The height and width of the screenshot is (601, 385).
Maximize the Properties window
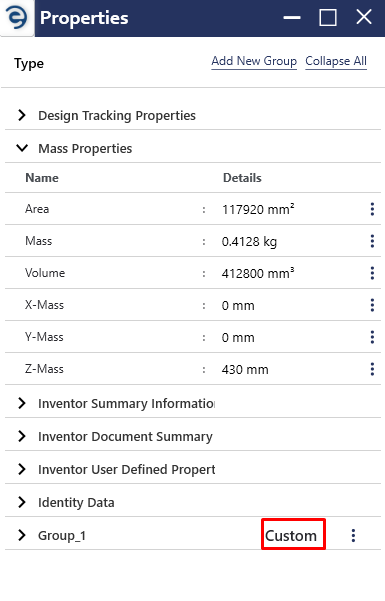328,18
